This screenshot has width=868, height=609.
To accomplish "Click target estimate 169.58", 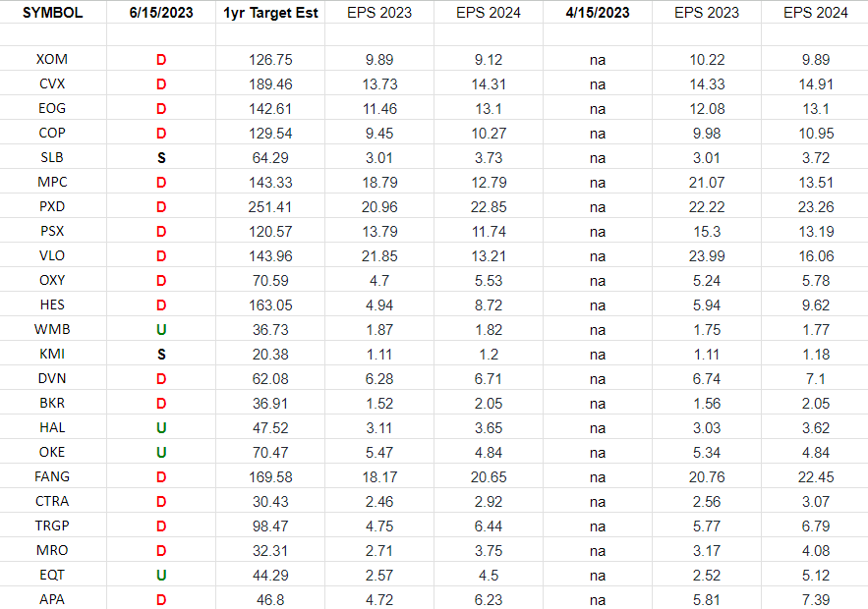I will point(270,476).
